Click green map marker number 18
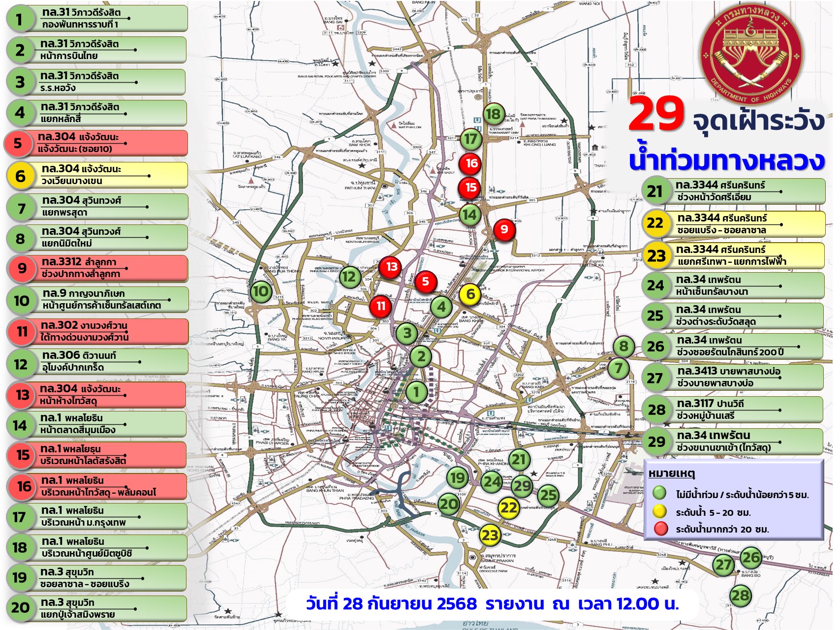This screenshot has width=840, height=630. tap(493, 115)
